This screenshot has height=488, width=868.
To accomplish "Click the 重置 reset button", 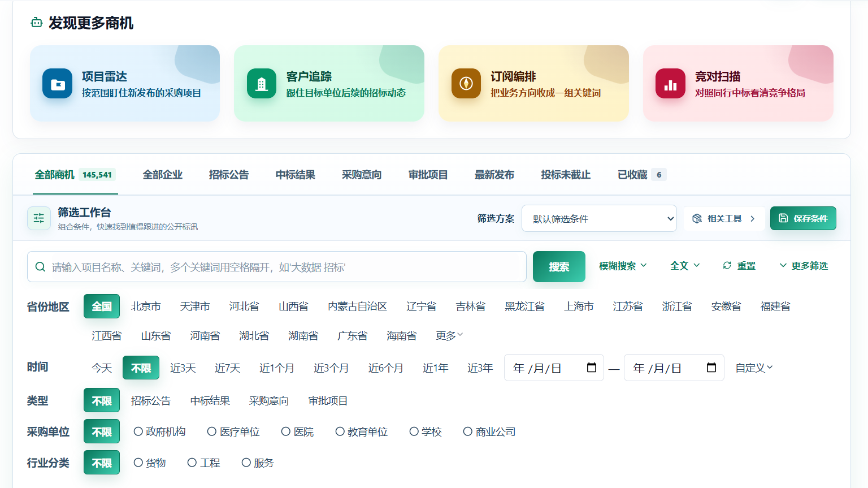I will coord(739,266).
